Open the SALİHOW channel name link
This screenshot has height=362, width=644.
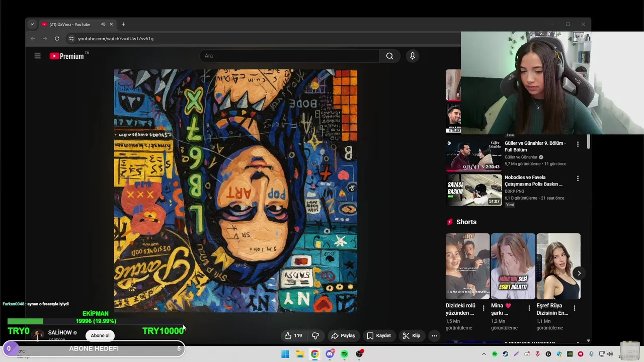[60, 332]
